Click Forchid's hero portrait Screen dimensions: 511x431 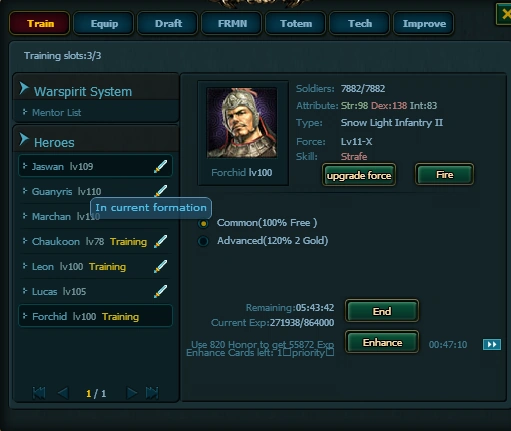(242, 123)
